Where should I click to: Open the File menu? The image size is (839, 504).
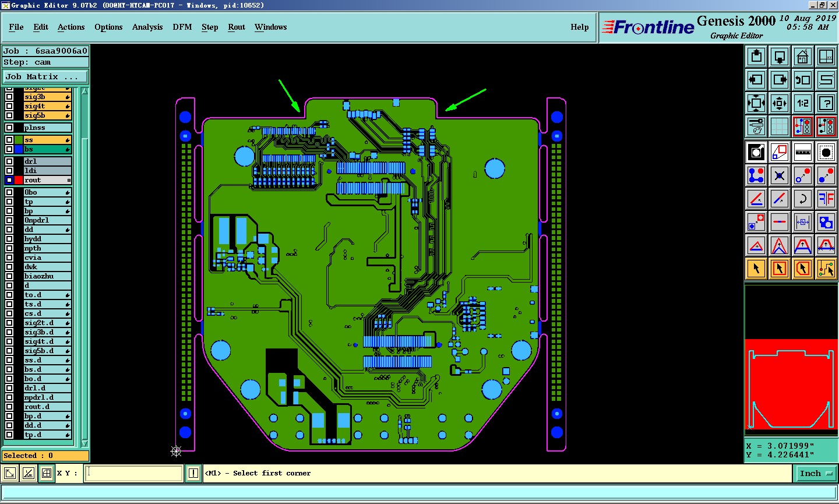point(16,27)
